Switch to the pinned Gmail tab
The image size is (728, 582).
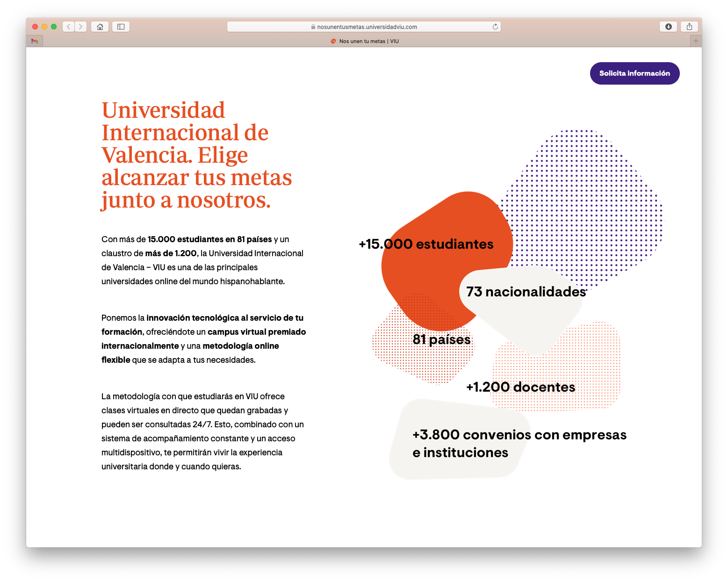[35, 41]
